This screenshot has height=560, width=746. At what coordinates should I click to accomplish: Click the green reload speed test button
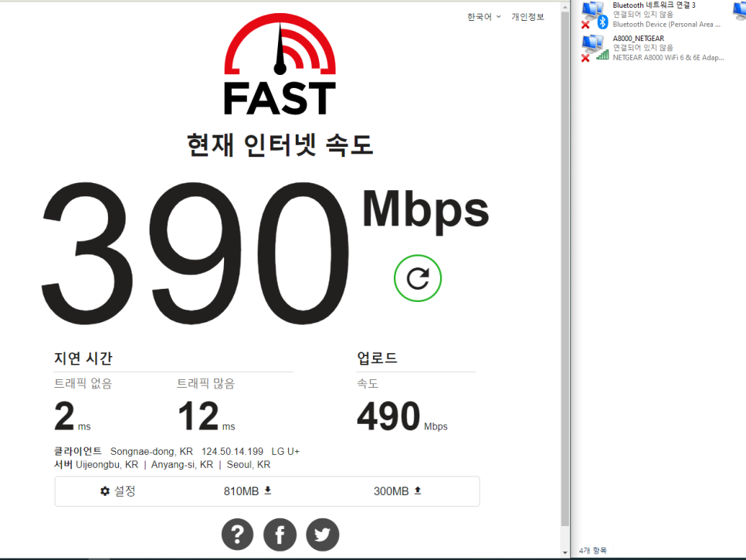pyautogui.click(x=418, y=278)
